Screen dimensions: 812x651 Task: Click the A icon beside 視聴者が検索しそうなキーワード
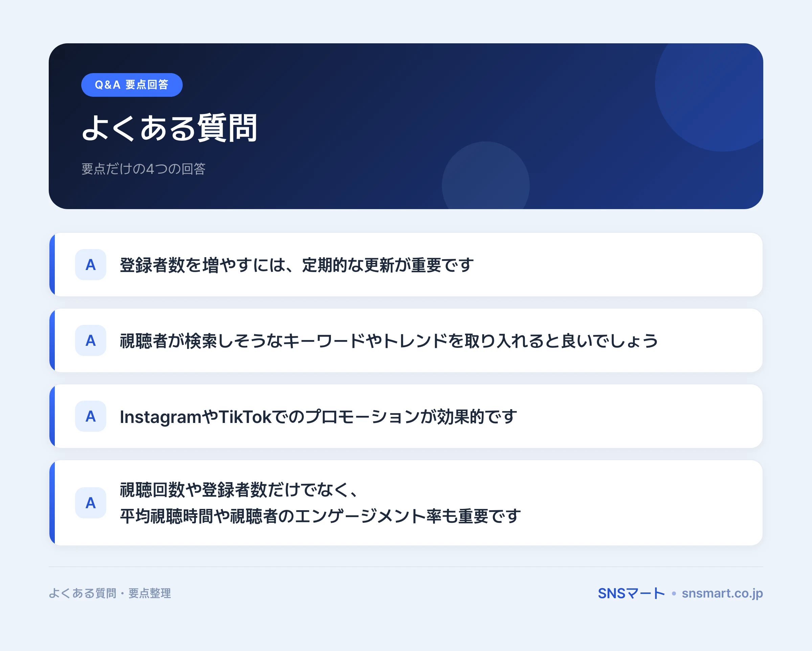(x=90, y=340)
